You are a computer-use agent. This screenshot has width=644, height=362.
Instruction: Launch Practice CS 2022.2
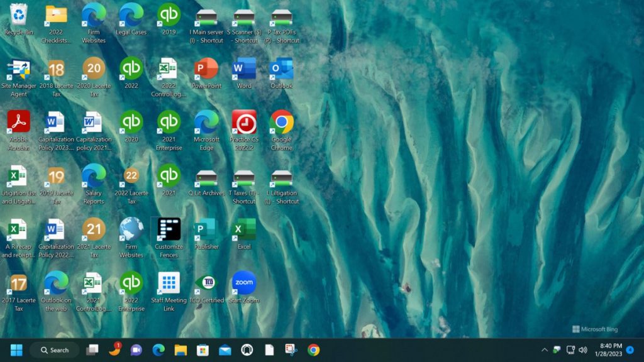pos(243,123)
